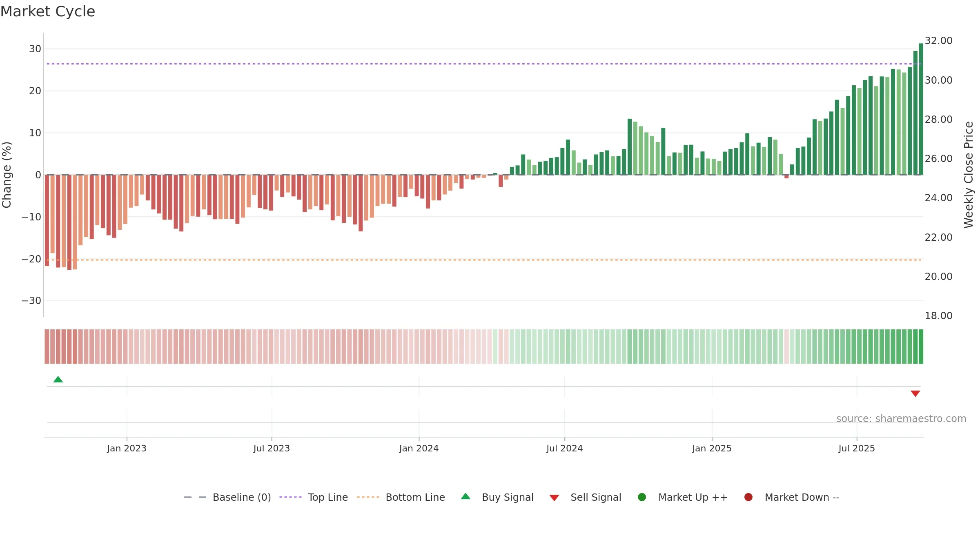Click the Jul 2024 x-axis label
The height and width of the screenshot is (551, 980).
click(565, 448)
